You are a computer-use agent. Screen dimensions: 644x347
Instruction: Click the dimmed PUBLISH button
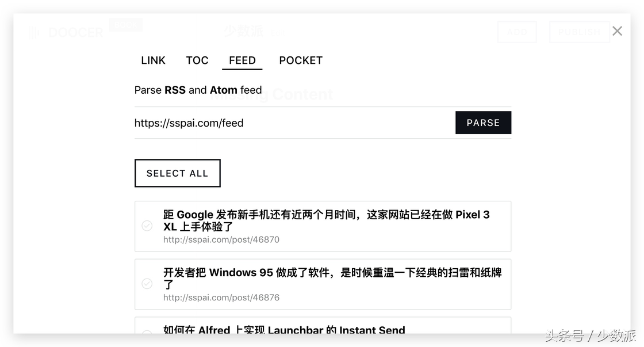coord(580,32)
